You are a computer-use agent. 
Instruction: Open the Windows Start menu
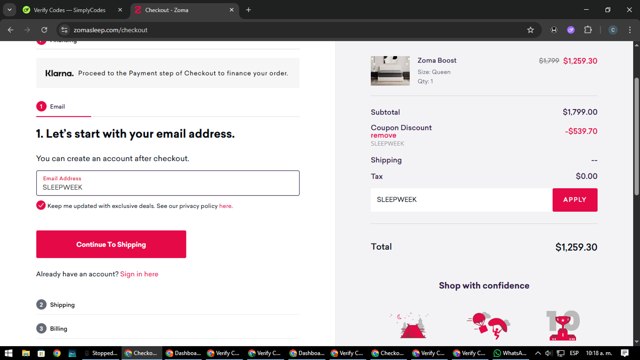[x=8, y=353]
